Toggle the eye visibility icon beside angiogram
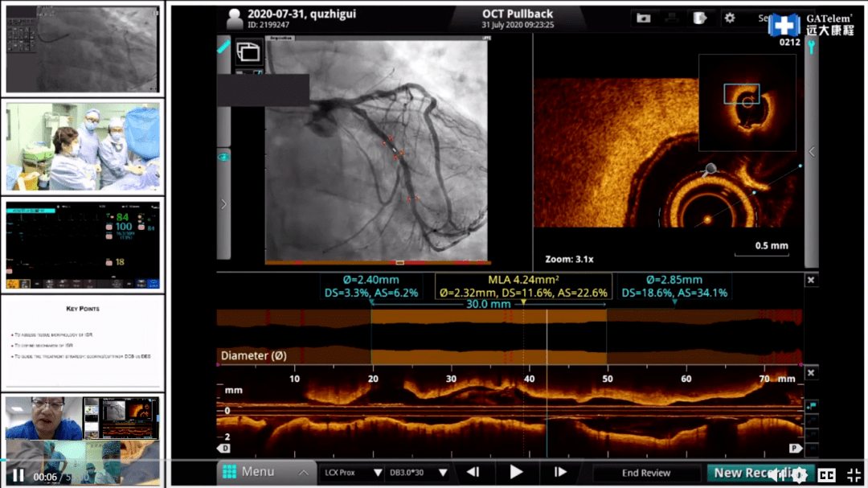This screenshot has width=868, height=488. 223,158
